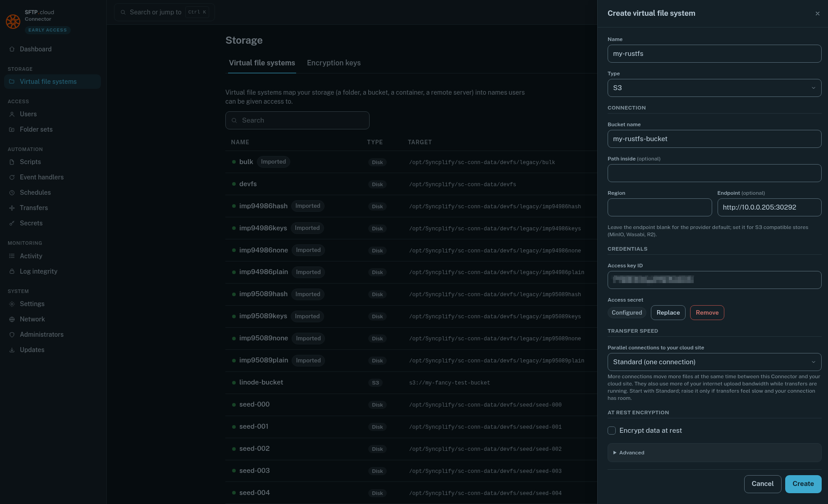Open Network page
Image resolution: width=828 pixels, height=504 pixels.
pyautogui.click(x=52, y=319)
